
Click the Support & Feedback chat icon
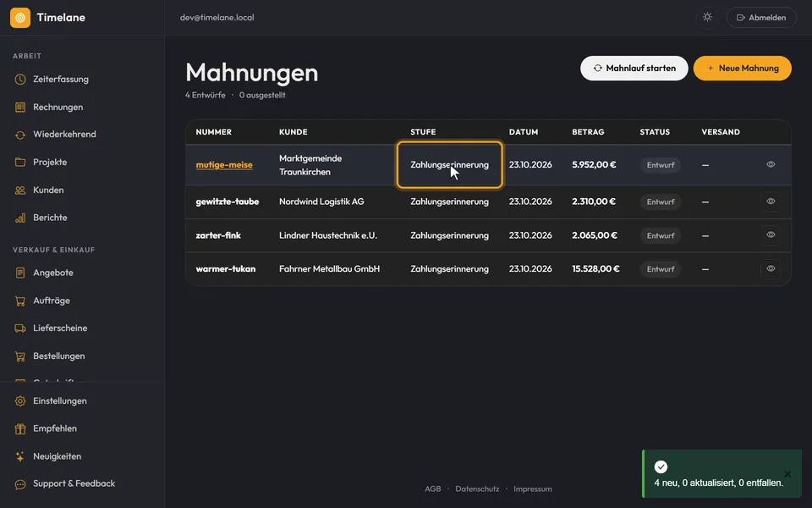pyautogui.click(x=20, y=484)
